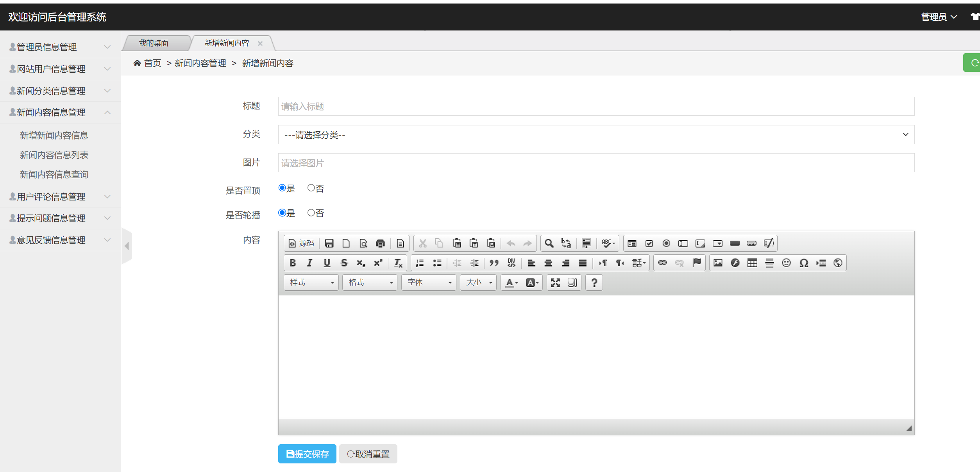This screenshot has width=980, height=472.
Task: Click the 取消重置 reset button
Action: pos(368,454)
